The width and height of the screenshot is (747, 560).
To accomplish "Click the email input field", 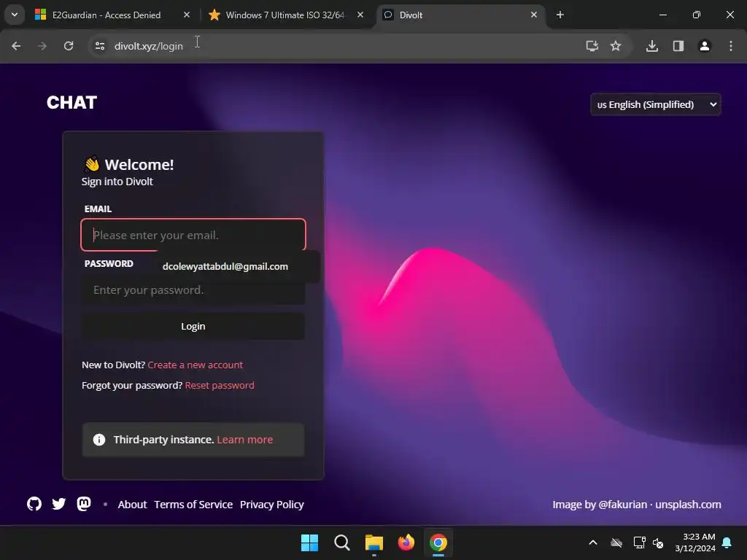I will tap(193, 235).
